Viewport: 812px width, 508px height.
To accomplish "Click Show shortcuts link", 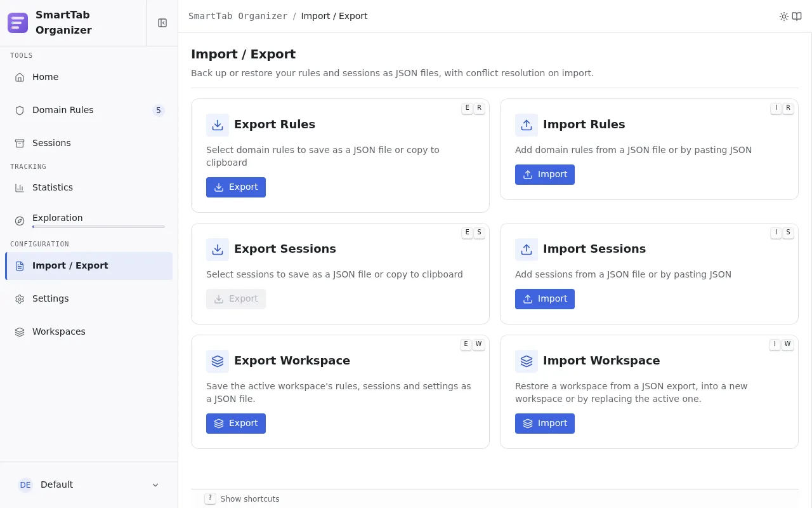I will [x=250, y=499].
